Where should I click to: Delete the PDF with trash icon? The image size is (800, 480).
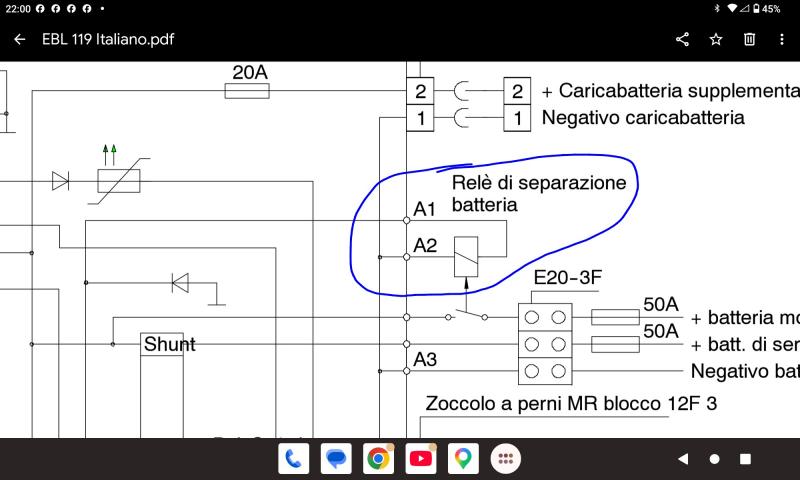point(749,39)
